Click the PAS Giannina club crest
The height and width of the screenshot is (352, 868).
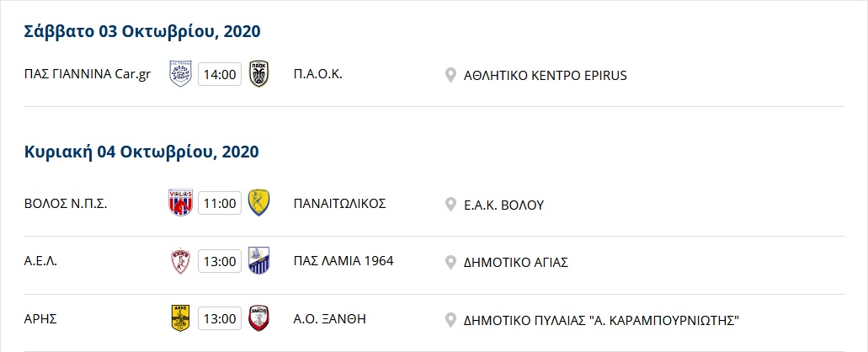pos(180,73)
